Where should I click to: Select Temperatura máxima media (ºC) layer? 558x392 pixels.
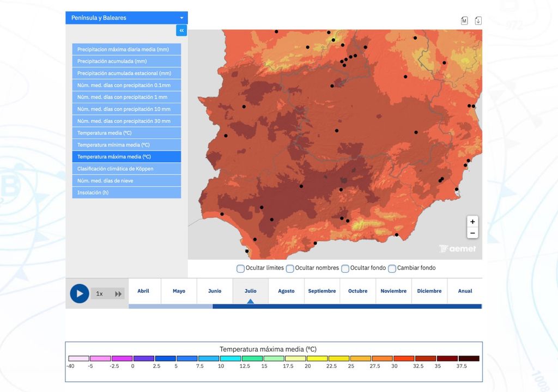coord(126,157)
